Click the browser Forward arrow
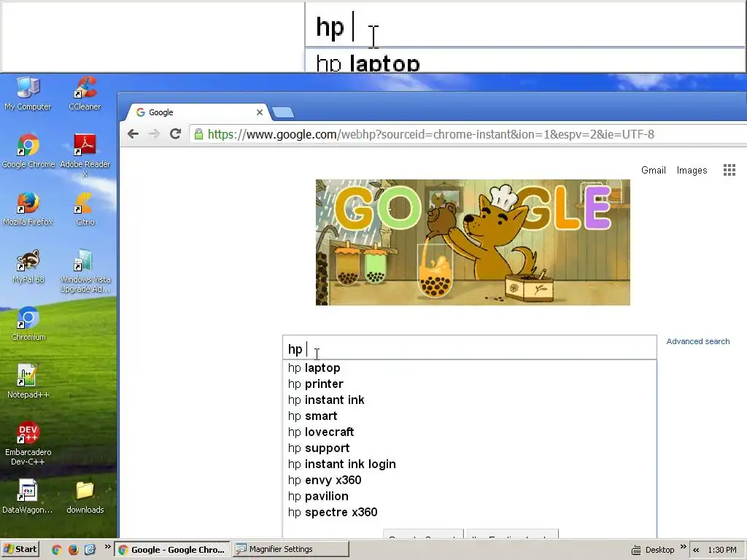The image size is (747, 560). pyautogui.click(x=154, y=134)
